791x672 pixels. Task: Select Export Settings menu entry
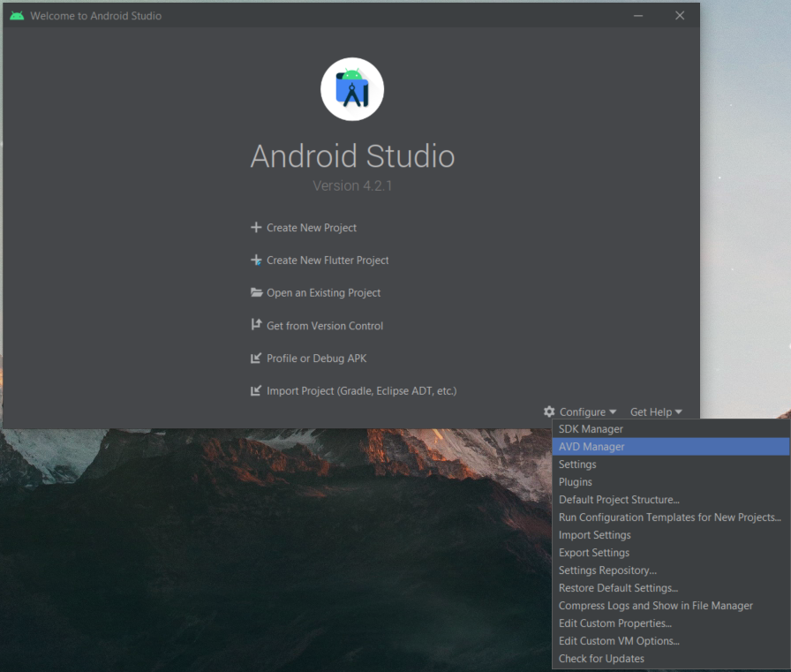(671, 553)
